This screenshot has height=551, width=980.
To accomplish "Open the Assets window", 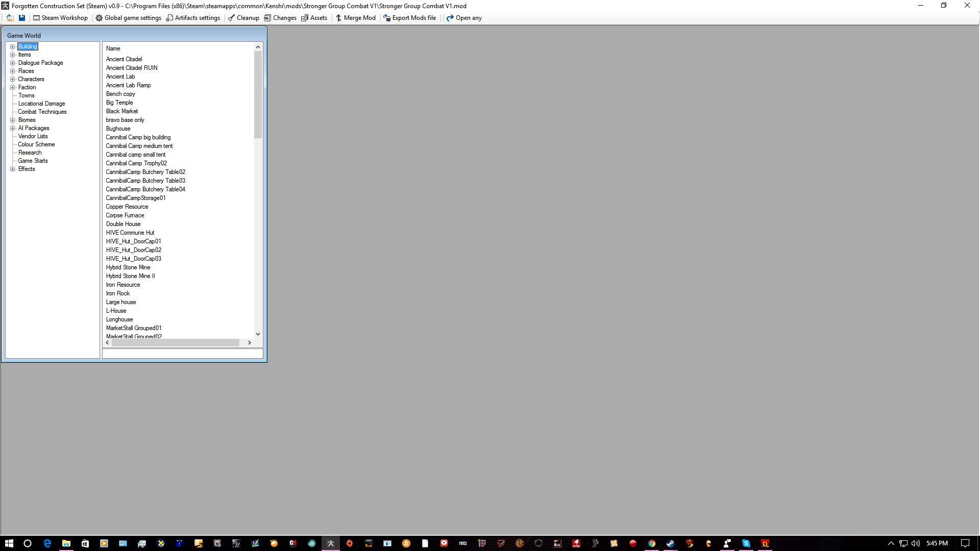I will (314, 18).
